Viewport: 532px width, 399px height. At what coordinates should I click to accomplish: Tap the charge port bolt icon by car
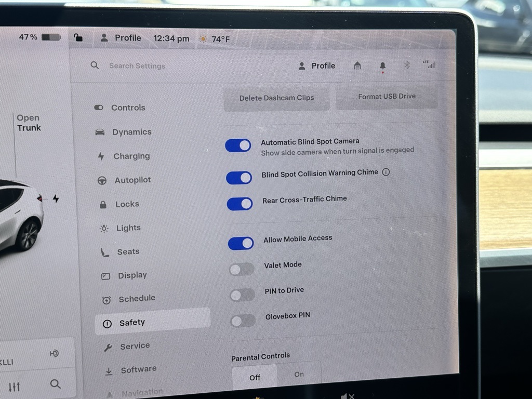[56, 198]
